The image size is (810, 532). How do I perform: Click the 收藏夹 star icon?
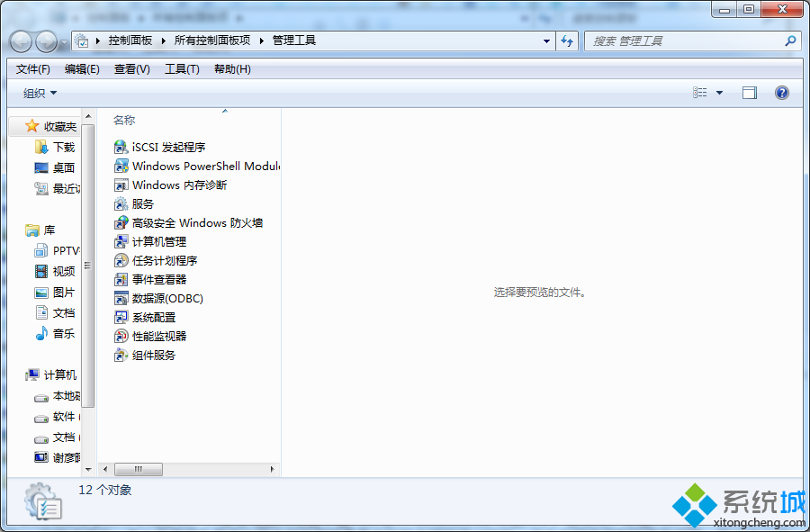click(32, 126)
